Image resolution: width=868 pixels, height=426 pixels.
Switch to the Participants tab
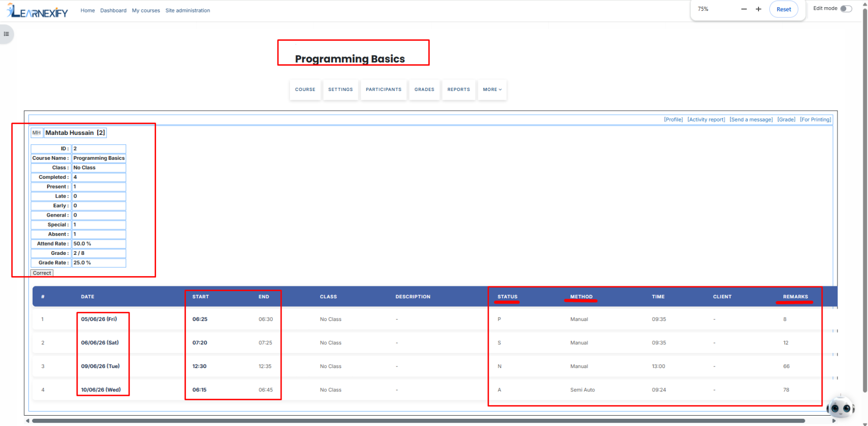383,89
